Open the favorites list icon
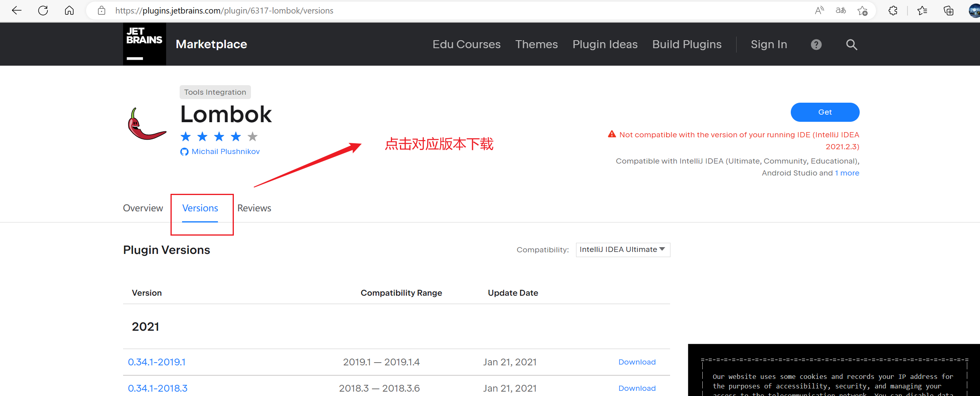980x396 pixels. (x=922, y=11)
